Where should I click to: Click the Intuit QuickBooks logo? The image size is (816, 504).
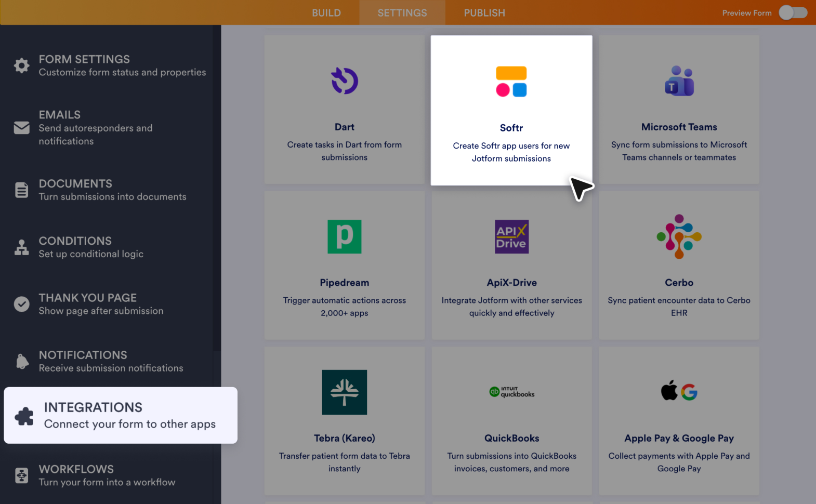click(512, 392)
